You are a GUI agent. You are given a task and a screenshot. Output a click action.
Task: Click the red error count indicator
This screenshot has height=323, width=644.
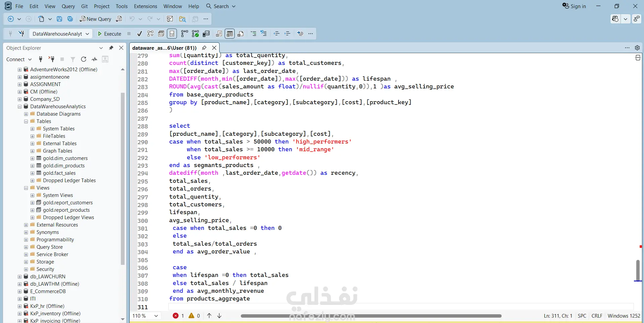pyautogui.click(x=178, y=316)
